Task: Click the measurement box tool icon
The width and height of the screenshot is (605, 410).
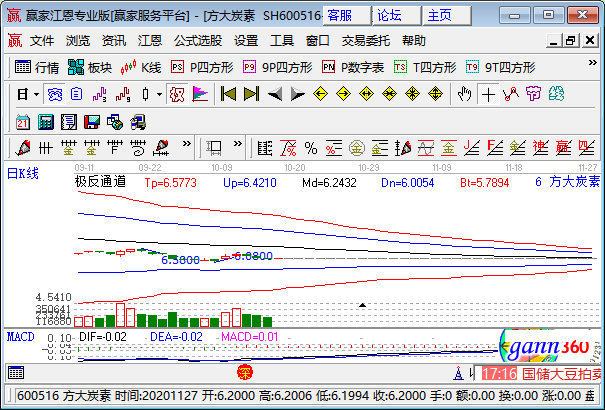Action: tap(214, 148)
